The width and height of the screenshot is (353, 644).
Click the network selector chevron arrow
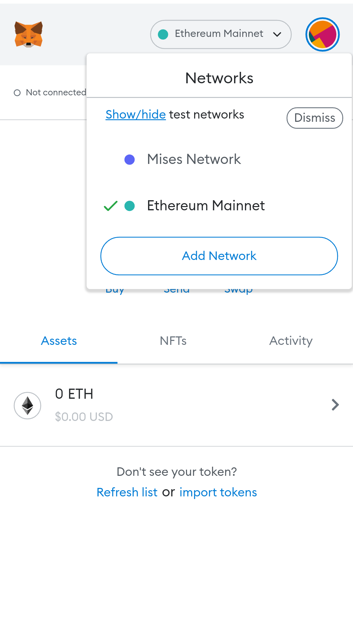pos(277,35)
